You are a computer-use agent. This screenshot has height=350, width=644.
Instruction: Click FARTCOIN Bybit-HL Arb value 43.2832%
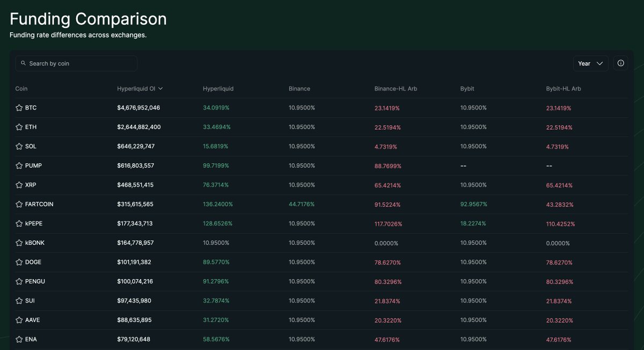[x=560, y=205]
